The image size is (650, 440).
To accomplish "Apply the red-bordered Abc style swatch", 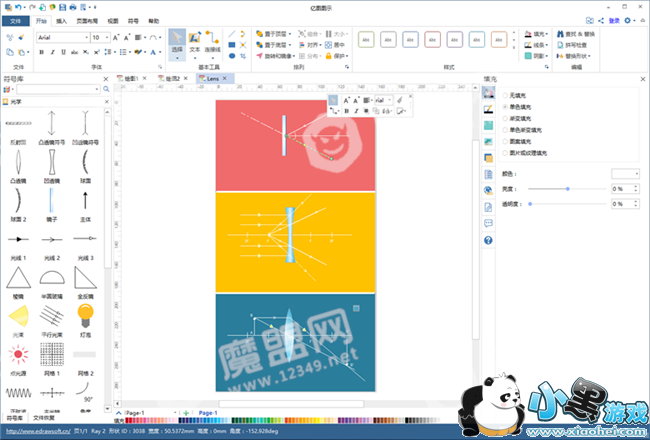I will 432,40.
